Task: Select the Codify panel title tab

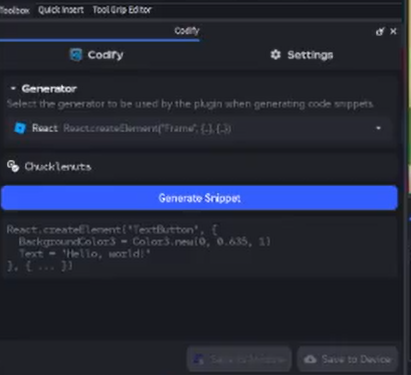Action: coord(187,31)
